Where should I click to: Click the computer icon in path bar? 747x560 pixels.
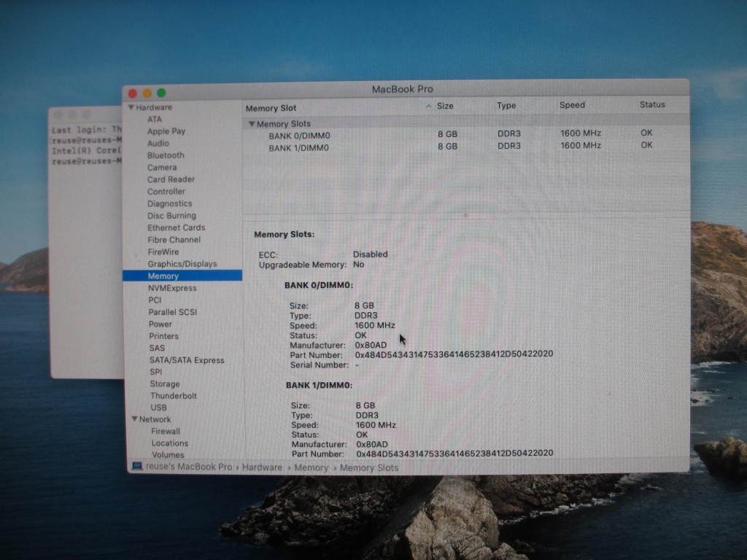[x=137, y=466]
